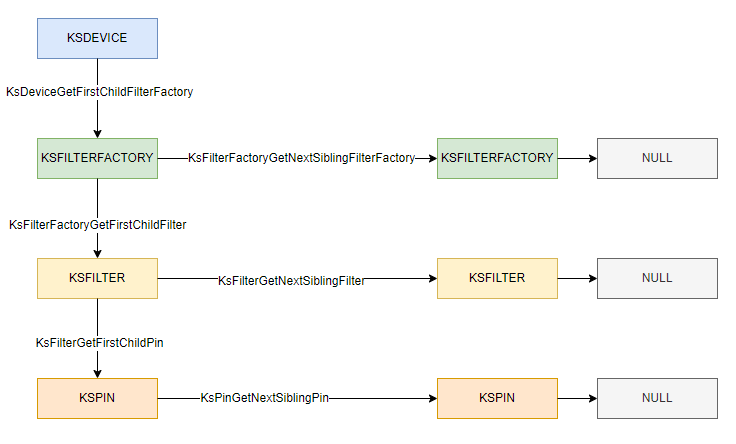Image resolution: width=736 pixels, height=444 pixels.
Task: Select the NULL box after KSFILTER
Action: tap(657, 278)
